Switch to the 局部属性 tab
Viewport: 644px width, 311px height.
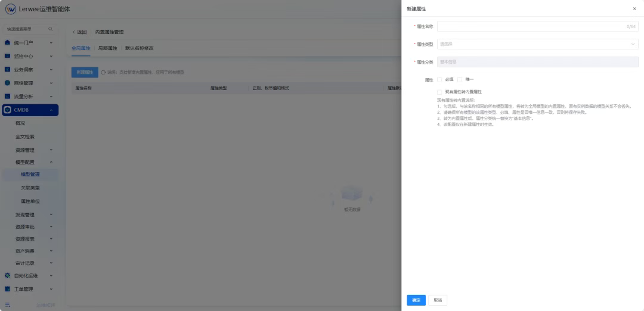[107, 48]
